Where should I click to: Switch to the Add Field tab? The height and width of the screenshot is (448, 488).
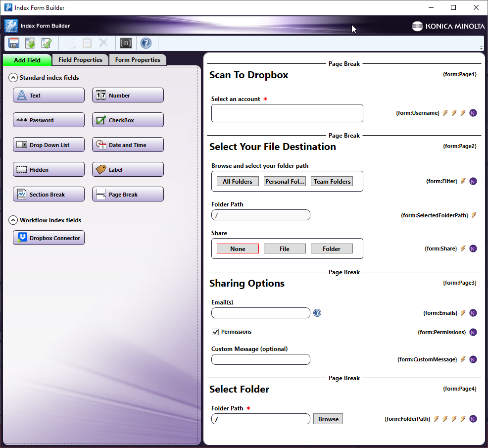click(x=27, y=60)
